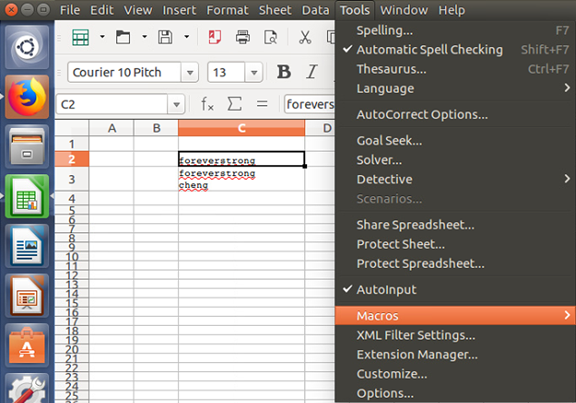Click the New Spreadsheet toolbar icon
The width and height of the screenshot is (576, 403).
pyautogui.click(x=80, y=37)
